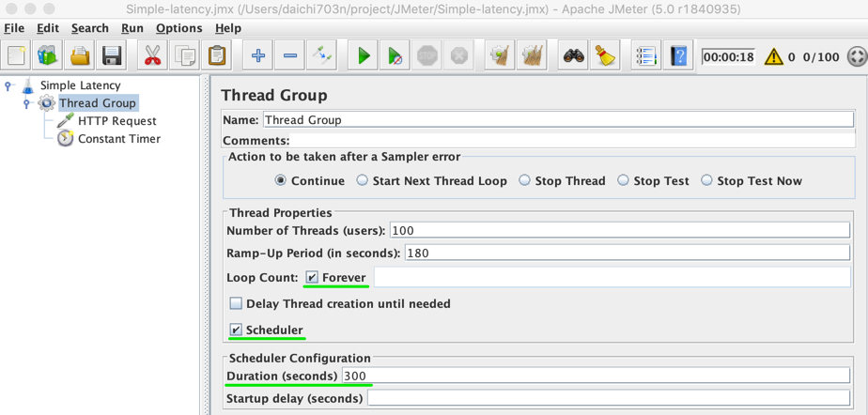Click the Stop sign icon
Screen dimensions: 868x415
[427, 55]
